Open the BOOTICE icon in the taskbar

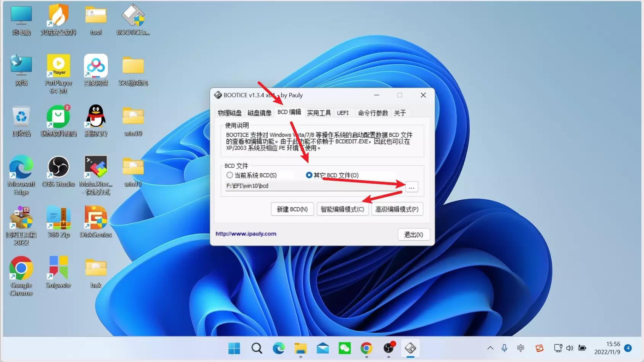click(410, 348)
